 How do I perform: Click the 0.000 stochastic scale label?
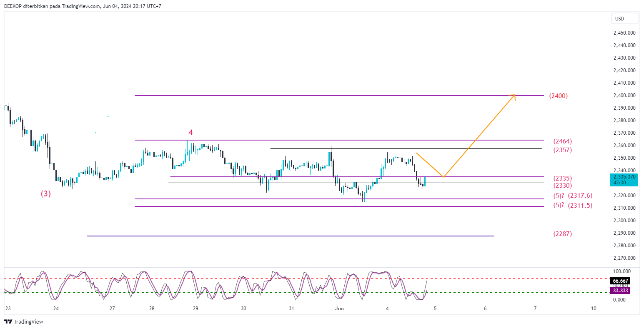(x=620, y=299)
